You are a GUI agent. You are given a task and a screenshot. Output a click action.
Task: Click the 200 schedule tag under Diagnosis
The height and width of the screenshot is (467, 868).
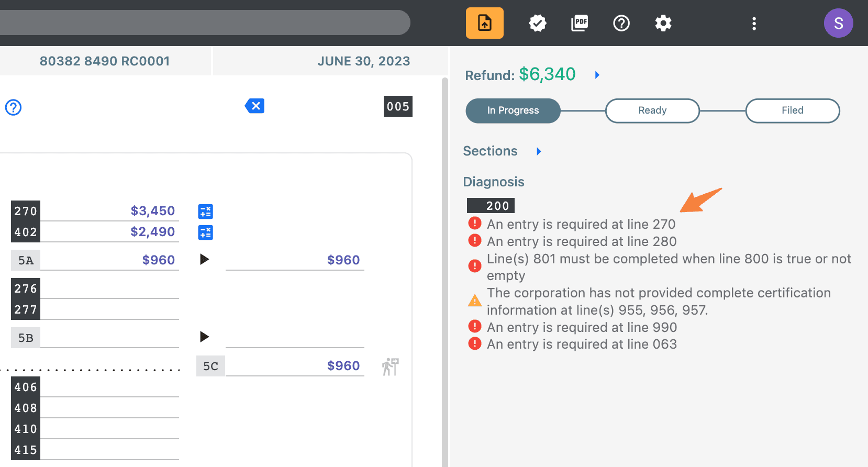[491, 206]
